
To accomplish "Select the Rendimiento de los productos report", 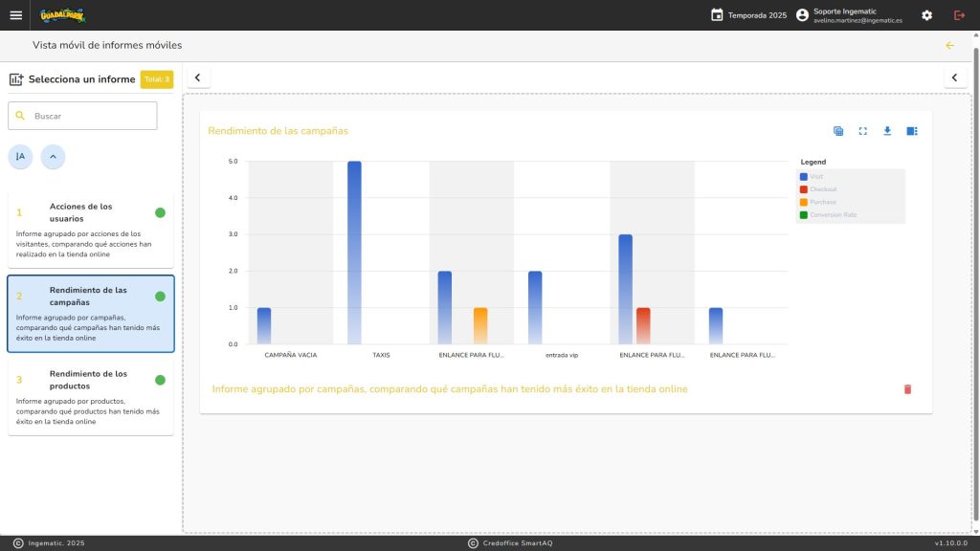I will [x=91, y=398].
